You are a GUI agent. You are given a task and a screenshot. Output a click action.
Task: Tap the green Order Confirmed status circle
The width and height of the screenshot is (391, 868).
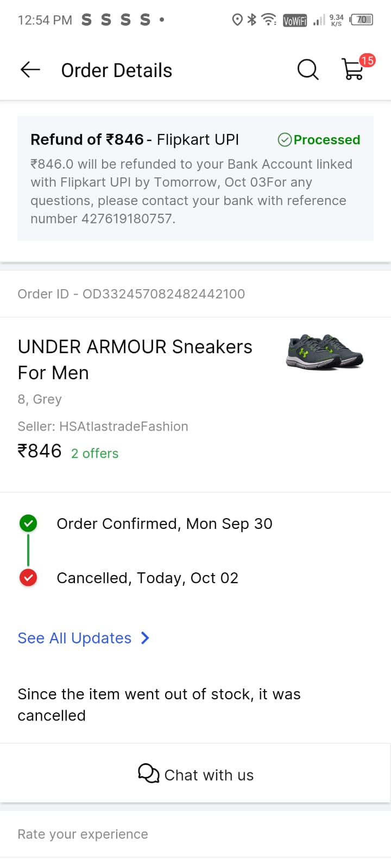(x=28, y=524)
